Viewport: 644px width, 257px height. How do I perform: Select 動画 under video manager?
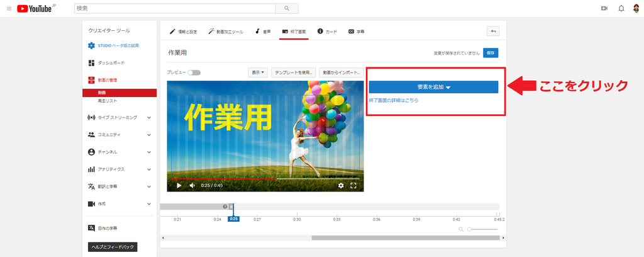(119, 93)
